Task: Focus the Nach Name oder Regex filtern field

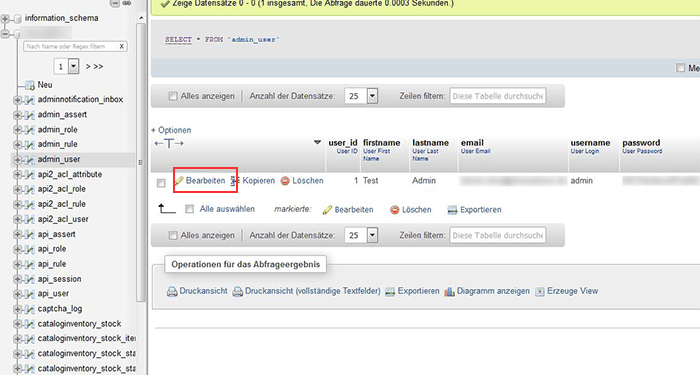Action: pos(75,46)
